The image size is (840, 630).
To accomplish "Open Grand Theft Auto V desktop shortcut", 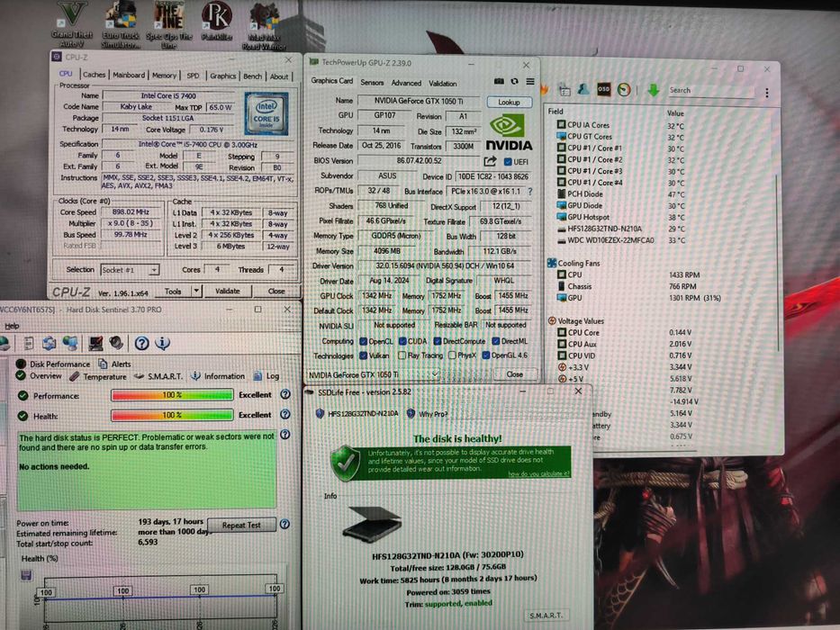I will pos(72,24).
